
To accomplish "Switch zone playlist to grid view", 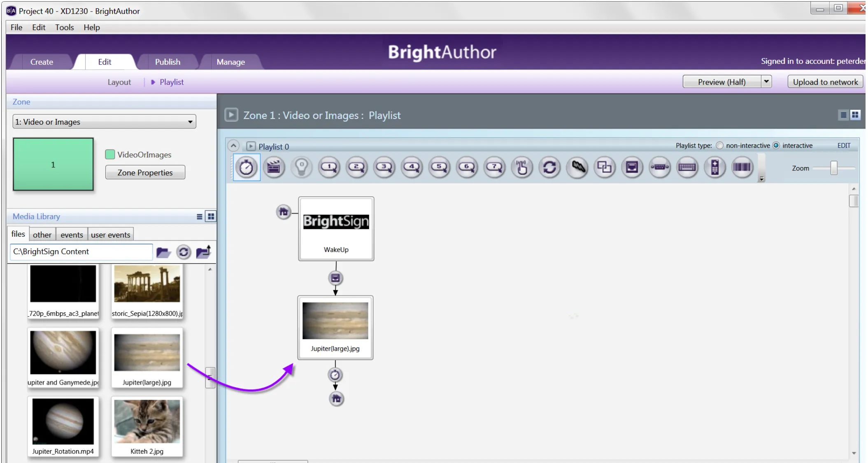I will coord(855,115).
